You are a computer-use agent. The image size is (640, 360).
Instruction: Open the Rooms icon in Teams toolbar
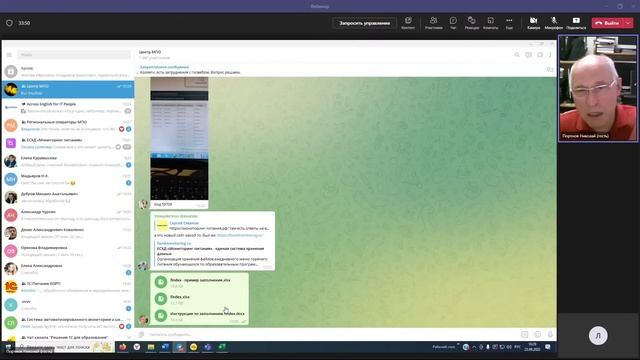coord(491,23)
